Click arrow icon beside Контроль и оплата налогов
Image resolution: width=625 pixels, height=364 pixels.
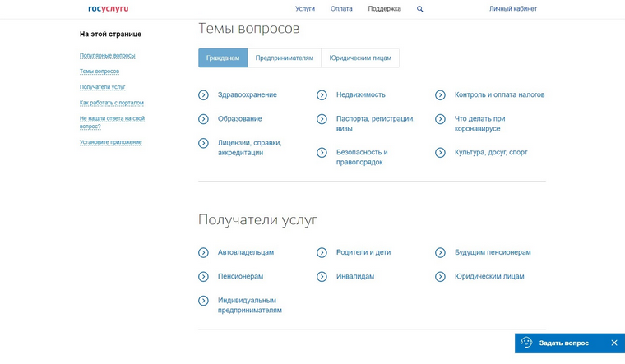pos(440,94)
